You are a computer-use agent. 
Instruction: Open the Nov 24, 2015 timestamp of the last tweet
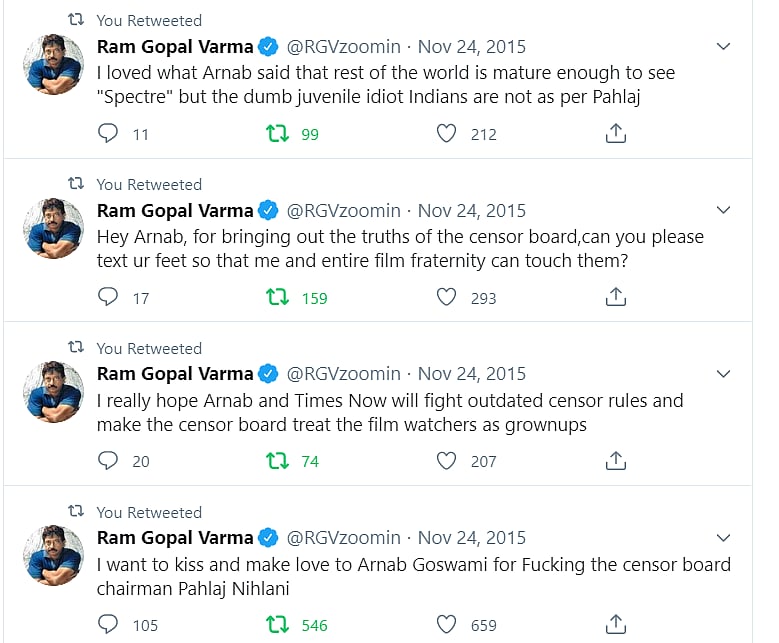[x=471, y=538]
